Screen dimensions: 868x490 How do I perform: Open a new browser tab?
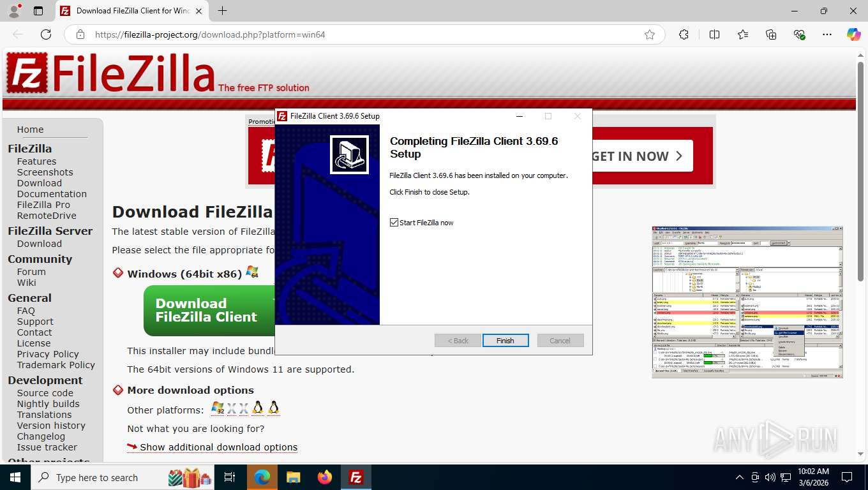click(222, 11)
